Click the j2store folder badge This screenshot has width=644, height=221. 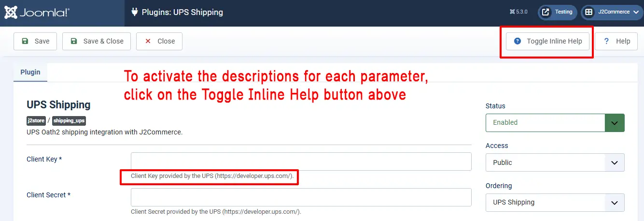point(36,121)
